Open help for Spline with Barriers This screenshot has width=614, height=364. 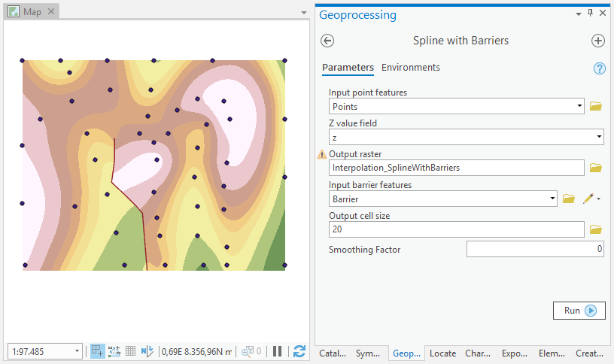coord(600,68)
